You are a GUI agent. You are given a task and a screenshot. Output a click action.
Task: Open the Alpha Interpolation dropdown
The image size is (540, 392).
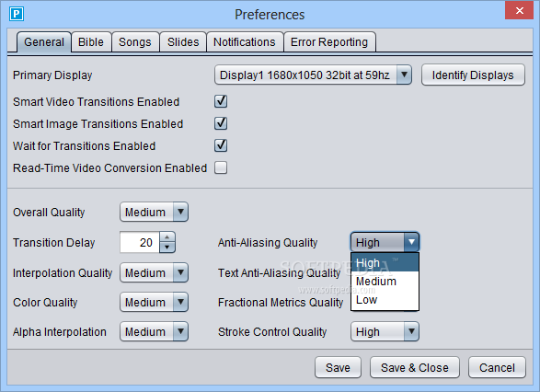154,331
